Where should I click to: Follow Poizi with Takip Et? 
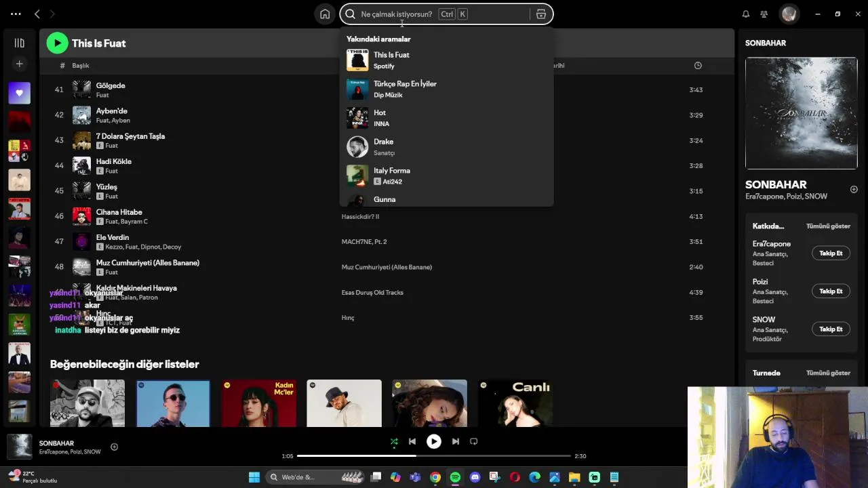click(831, 291)
